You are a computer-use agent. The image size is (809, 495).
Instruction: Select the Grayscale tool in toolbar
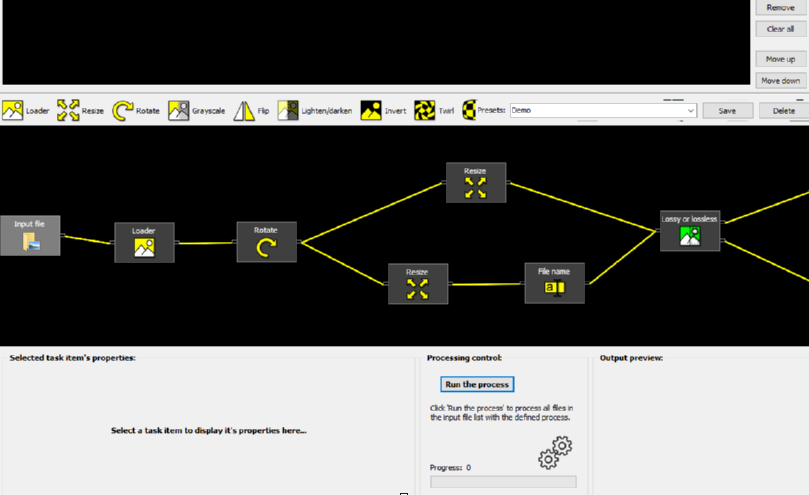[x=197, y=110]
